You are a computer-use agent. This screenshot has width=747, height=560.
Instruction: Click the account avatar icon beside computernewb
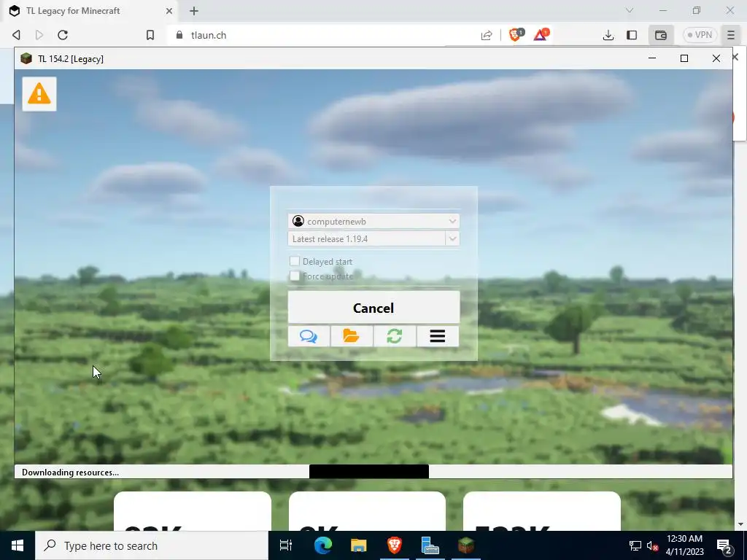298,221
